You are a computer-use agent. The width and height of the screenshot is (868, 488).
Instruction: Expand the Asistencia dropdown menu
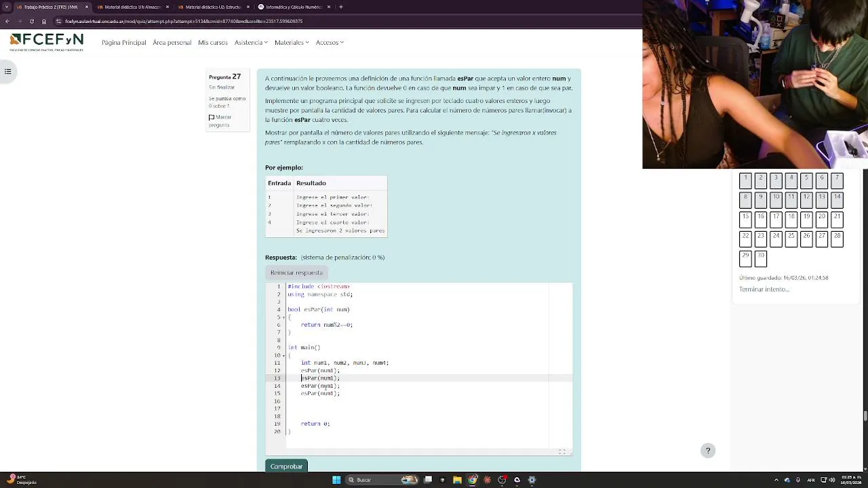(251, 42)
